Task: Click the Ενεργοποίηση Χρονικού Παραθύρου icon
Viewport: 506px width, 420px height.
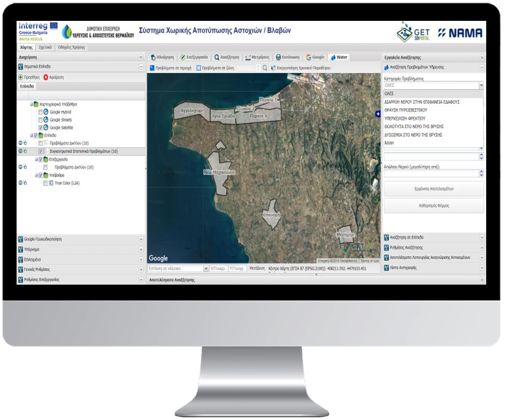Action: click(273, 68)
